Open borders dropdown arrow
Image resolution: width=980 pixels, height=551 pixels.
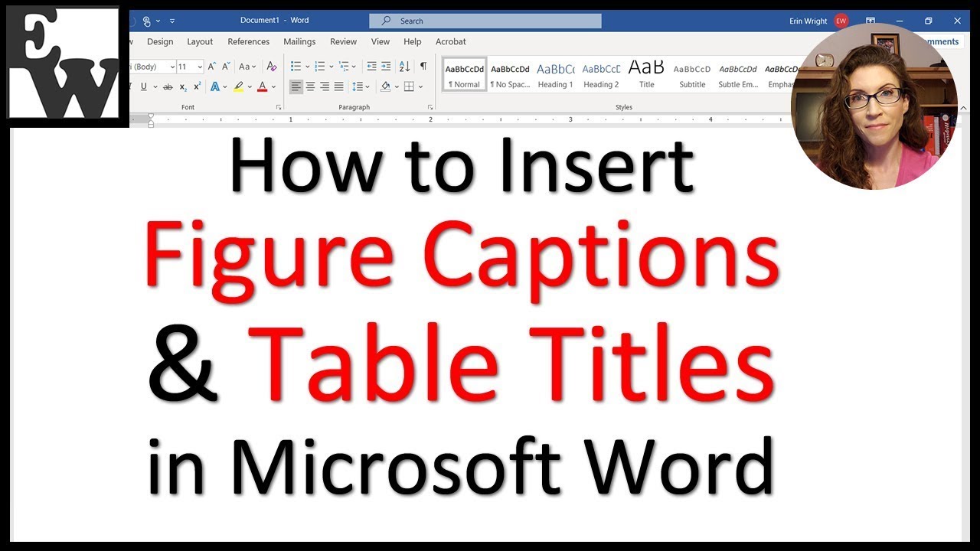coord(420,87)
